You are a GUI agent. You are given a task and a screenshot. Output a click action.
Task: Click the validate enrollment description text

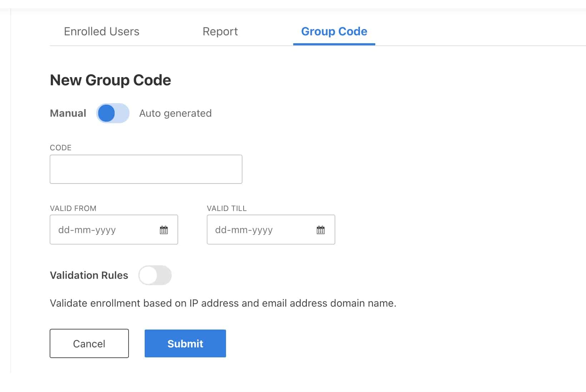pos(223,303)
